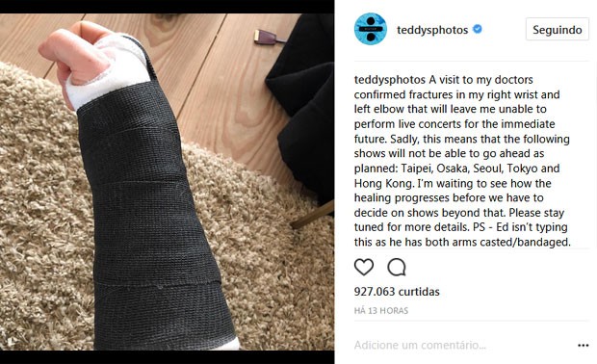Click the caption line ending casted/bandaged
Viewport: 597px width, 364px height.
click(x=462, y=242)
